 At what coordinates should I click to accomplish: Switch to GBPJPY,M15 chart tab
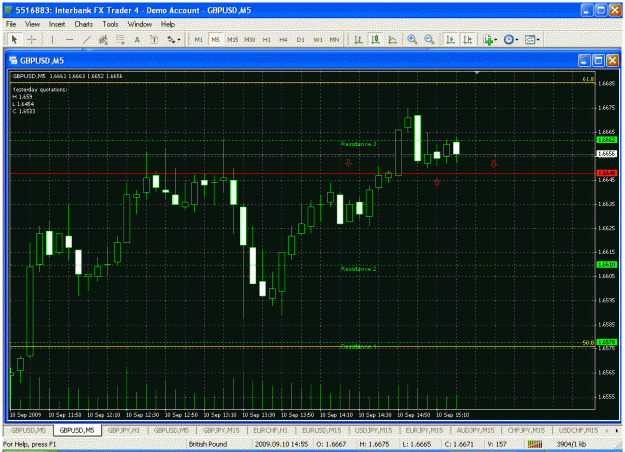pyautogui.click(x=221, y=430)
